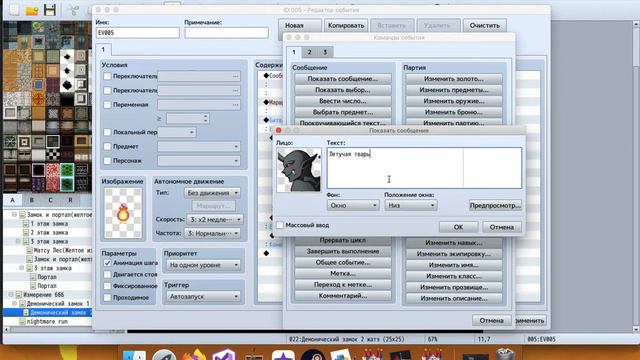Open Visual Studio from the dock
This screenshot has height=360, width=640.
pos(224,355)
